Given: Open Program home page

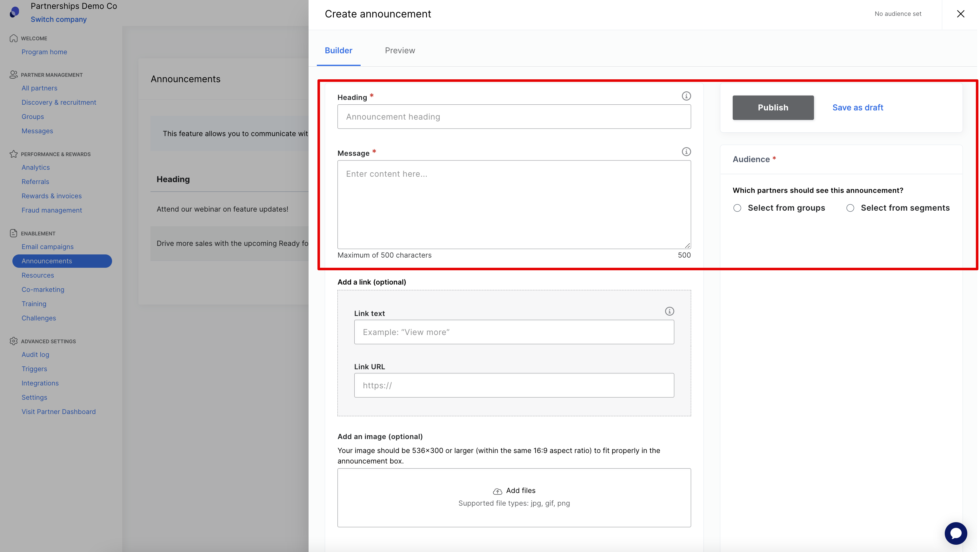Looking at the screenshot, I should pyautogui.click(x=44, y=52).
